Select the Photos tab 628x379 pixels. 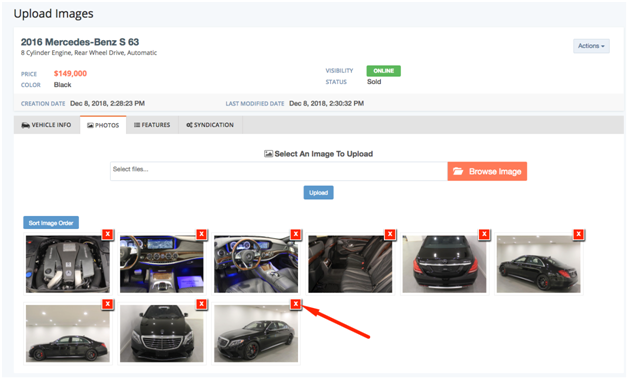click(103, 125)
